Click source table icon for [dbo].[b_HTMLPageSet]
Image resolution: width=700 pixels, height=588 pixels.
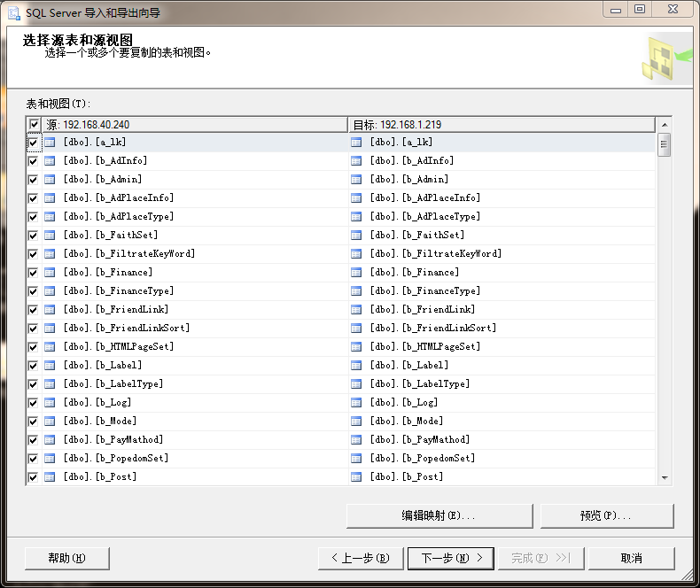pos(50,346)
